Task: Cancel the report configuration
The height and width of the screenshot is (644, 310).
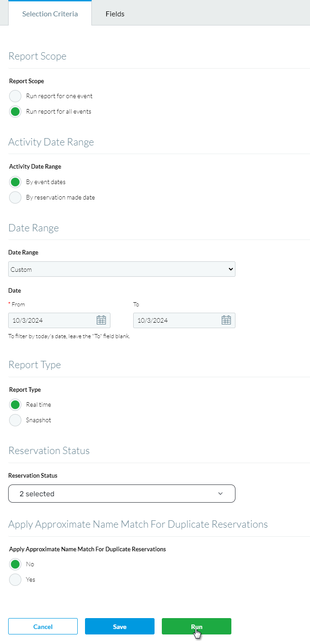Action: click(43, 626)
